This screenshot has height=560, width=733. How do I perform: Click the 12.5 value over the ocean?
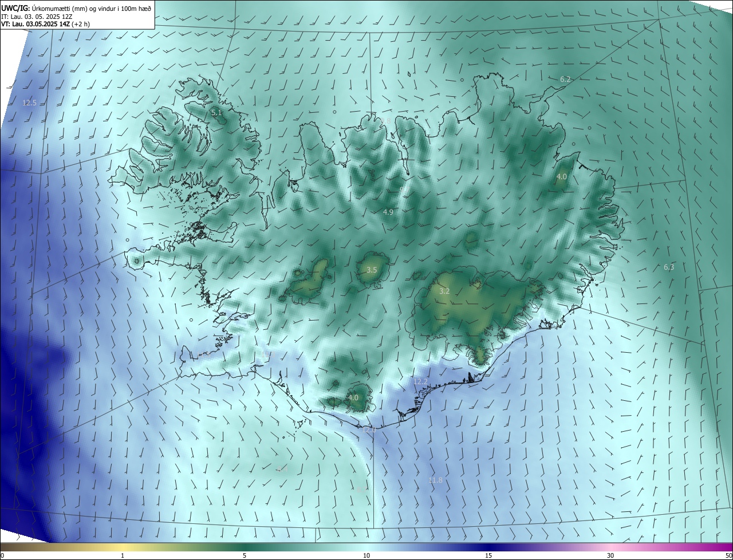pos(29,103)
